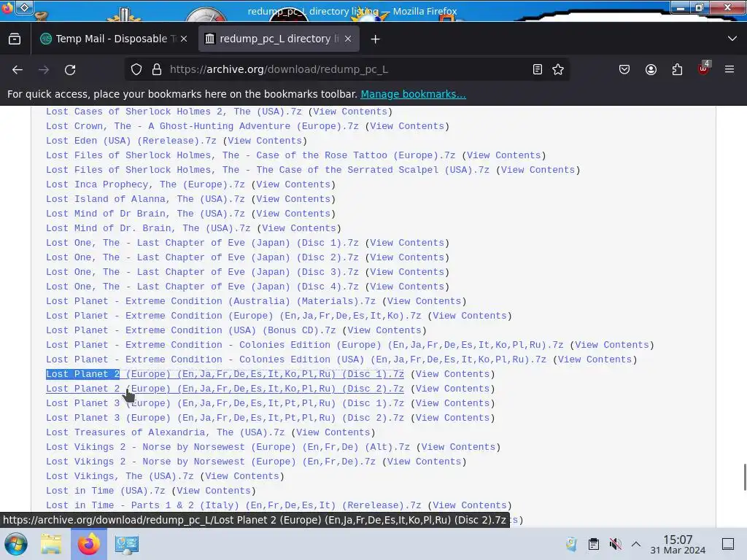Download Lost in Time (USA).7z
The width and height of the screenshot is (747, 560).
coord(106,491)
